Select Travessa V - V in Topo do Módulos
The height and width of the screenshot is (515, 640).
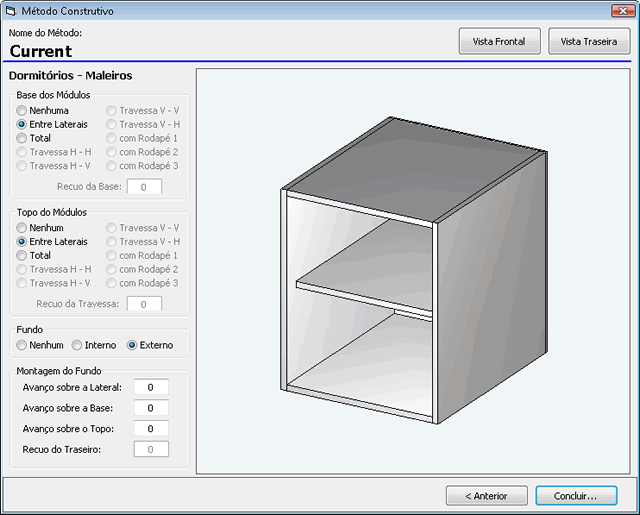[x=143, y=228]
